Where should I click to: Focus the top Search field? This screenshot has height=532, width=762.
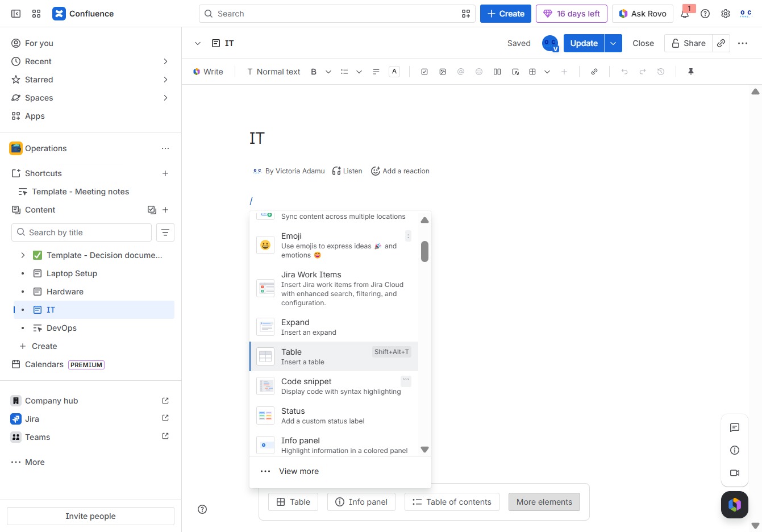337,14
